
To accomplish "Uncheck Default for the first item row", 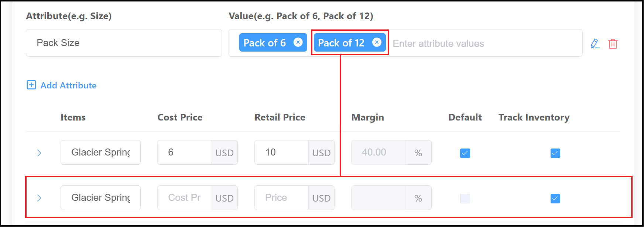I will 465,153.
